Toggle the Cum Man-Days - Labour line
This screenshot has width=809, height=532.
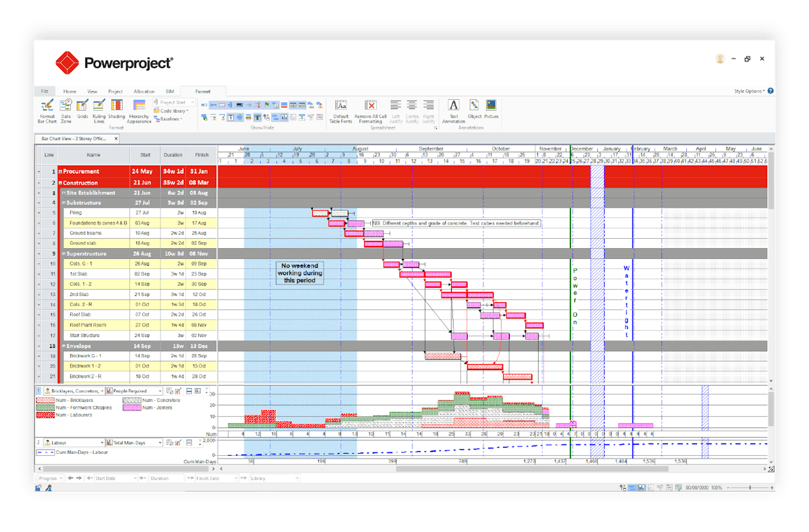click(46, 452)
